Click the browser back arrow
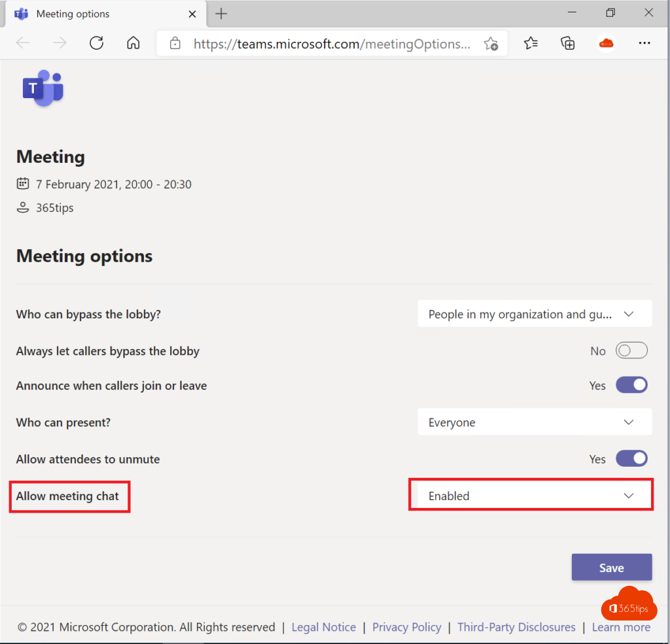This screenshot has width=670, height=644. (x=23, y=42)
